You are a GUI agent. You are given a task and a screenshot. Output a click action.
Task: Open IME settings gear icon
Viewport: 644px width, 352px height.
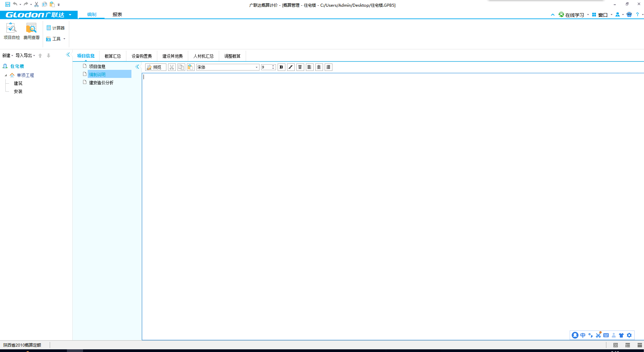tap(629, 335)
